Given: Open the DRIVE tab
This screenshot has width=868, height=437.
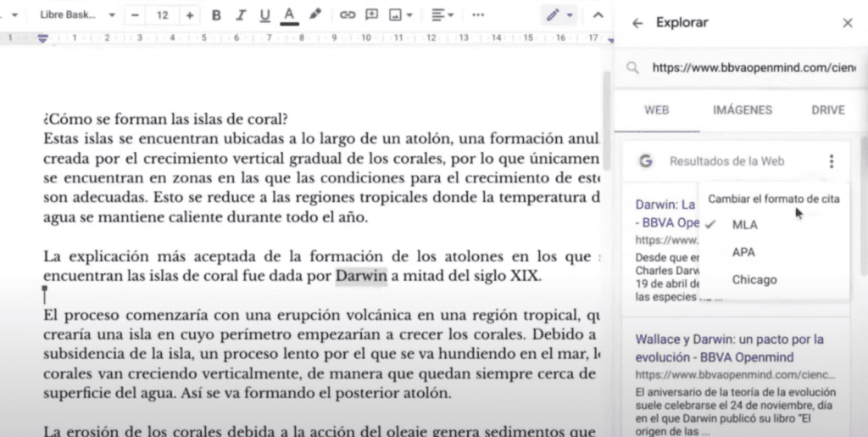Looking at the screenshot, I should (x=827, y=110).
